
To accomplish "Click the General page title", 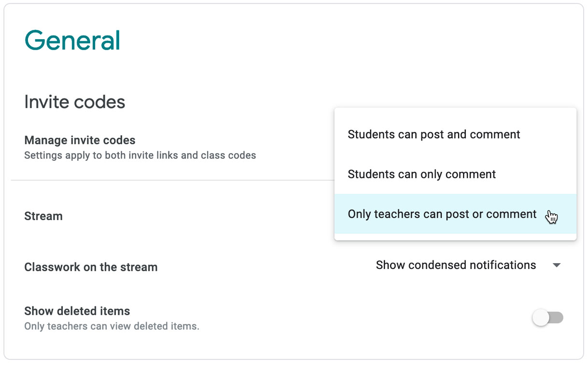I will 72,40.
